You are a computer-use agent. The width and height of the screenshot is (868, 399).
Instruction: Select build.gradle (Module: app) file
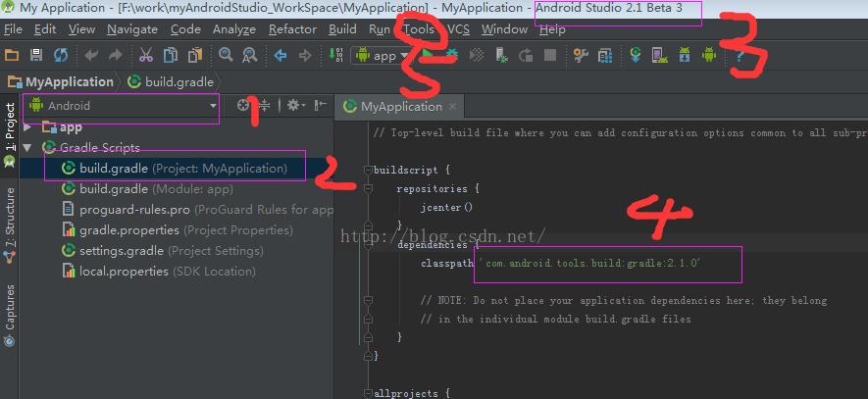tap(147, 189)
